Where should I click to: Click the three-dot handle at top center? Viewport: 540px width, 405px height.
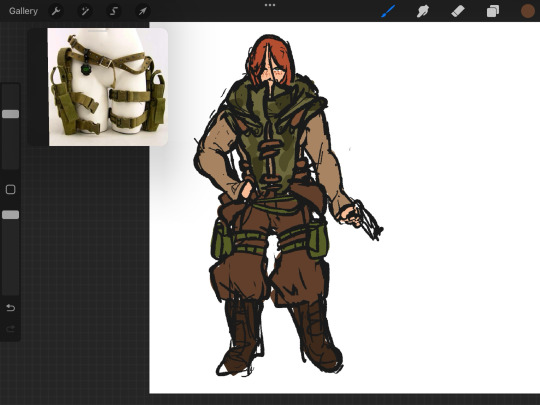(270, 5)
